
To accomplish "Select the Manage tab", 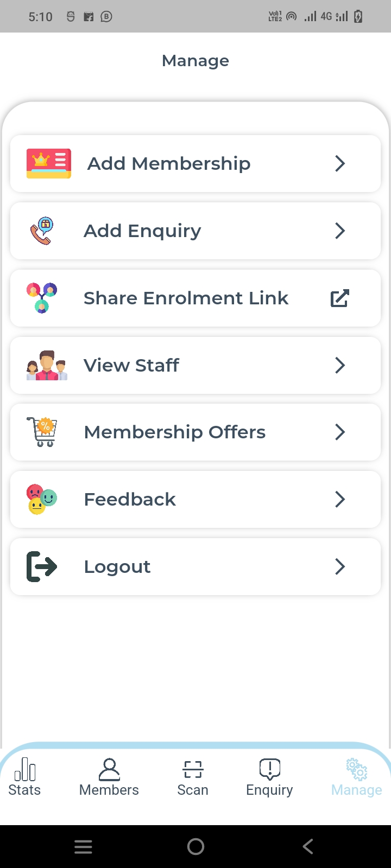I will pos(357,777).
